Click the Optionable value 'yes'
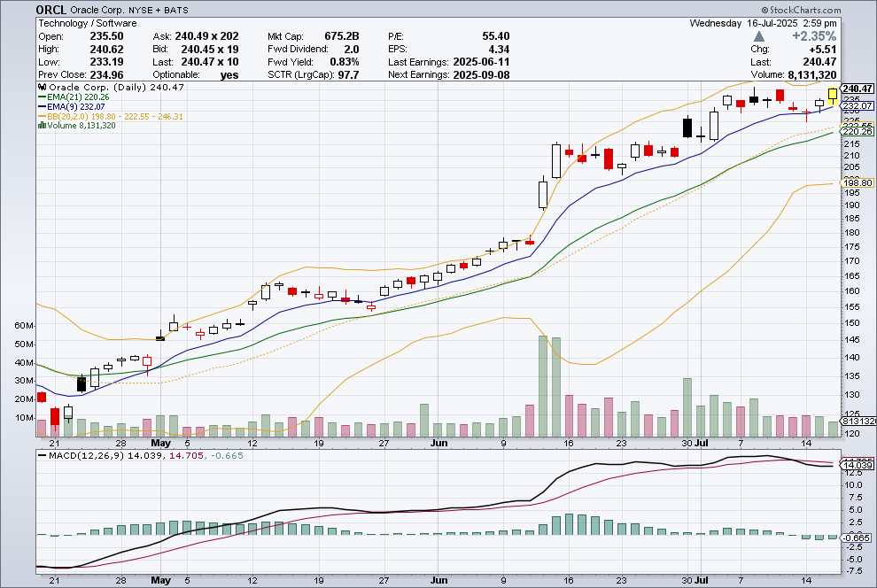The height and width of the screenshot is (588, 877). (x=229, y=75)
